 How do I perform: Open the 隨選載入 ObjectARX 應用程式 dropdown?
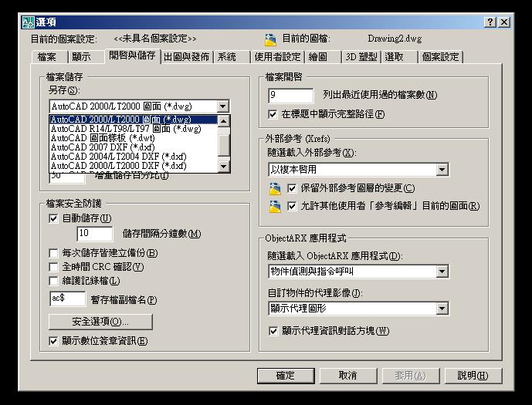442,271
